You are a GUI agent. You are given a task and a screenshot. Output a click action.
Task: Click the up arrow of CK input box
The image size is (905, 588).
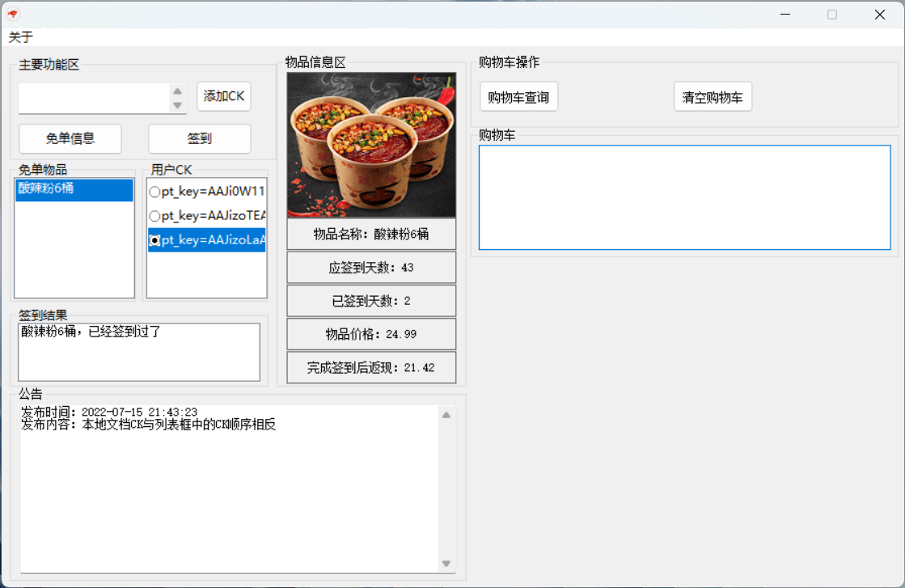click(x=177, y=91)
